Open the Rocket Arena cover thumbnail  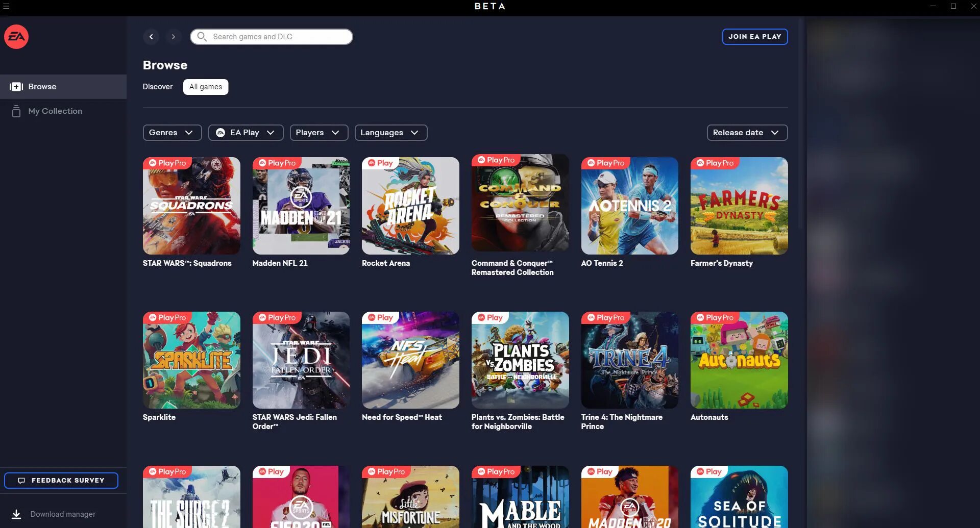point(410,206)
